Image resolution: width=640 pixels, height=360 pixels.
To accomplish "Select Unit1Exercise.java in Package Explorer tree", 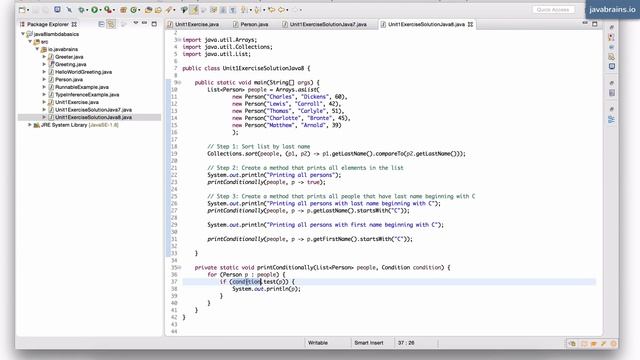I will [x=77, y=102].
